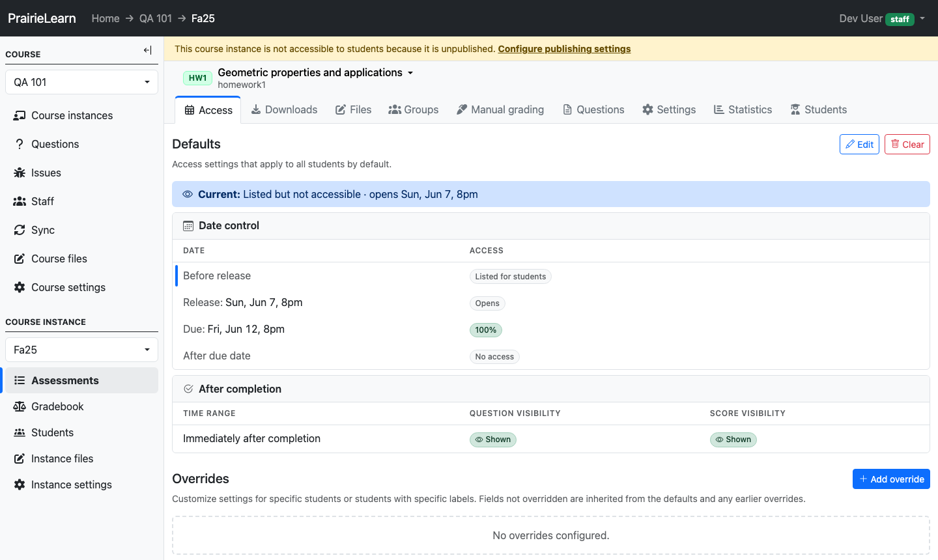Open the Statistics tab
The height and width of the screenshot is (560, 938).
click(743, 109)
